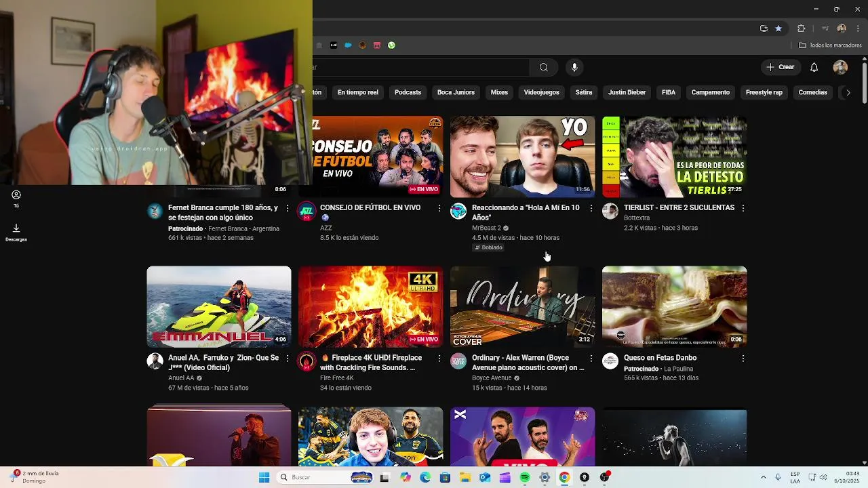Open the Chrome profile avatar
The height and width of the screenshot is (488, 868).
click(x=842, y=28)
